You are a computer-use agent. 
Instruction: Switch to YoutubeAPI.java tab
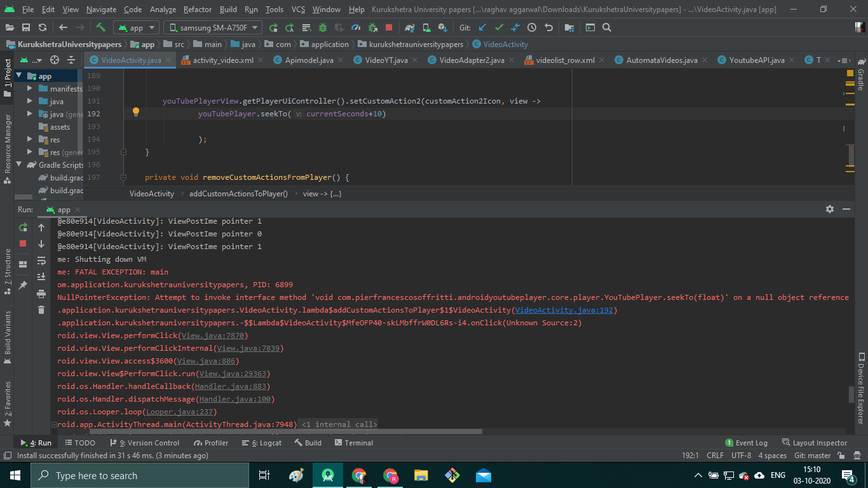point(756,60)
